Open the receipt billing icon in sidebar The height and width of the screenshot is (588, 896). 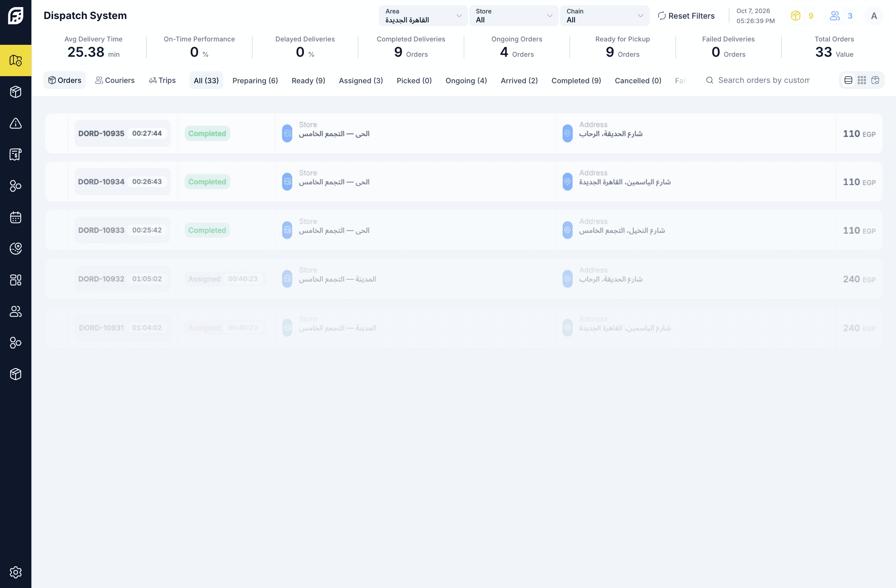tap(15, 154)
